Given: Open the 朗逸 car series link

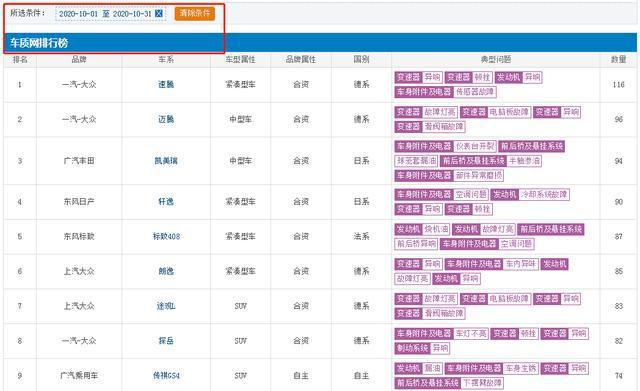Looking at the screenshot, I should coord(166,271).
